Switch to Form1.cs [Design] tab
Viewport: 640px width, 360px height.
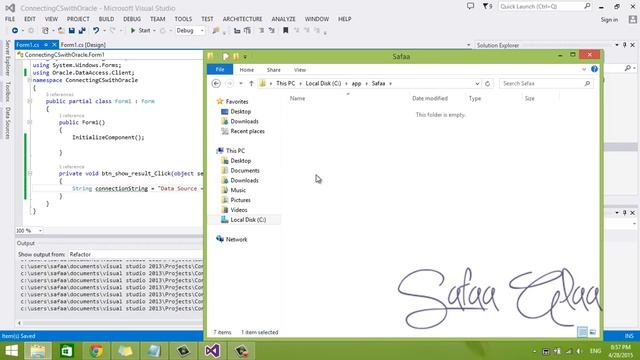83,45
